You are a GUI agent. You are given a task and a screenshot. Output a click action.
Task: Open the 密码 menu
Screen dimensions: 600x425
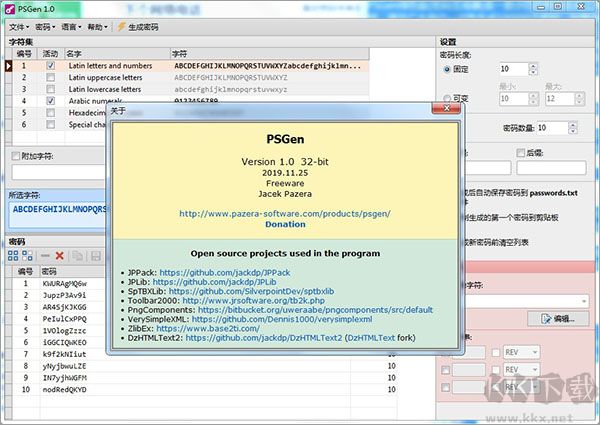(45, 27)
